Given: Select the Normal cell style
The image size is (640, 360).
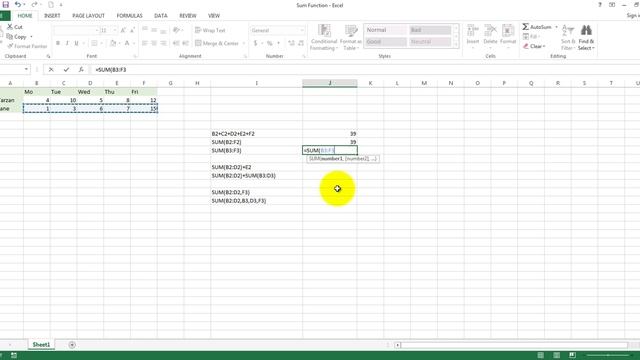Looking at the screenshot, I should [386, 30].
